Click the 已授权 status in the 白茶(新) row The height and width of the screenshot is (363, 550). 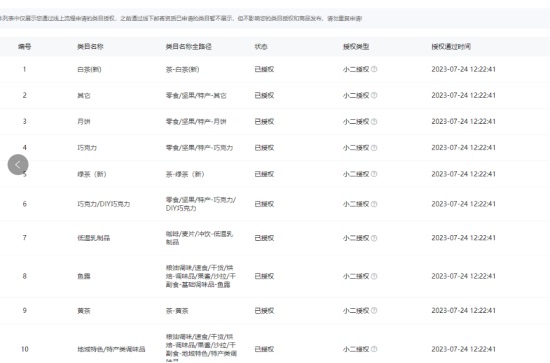point(264,69)
